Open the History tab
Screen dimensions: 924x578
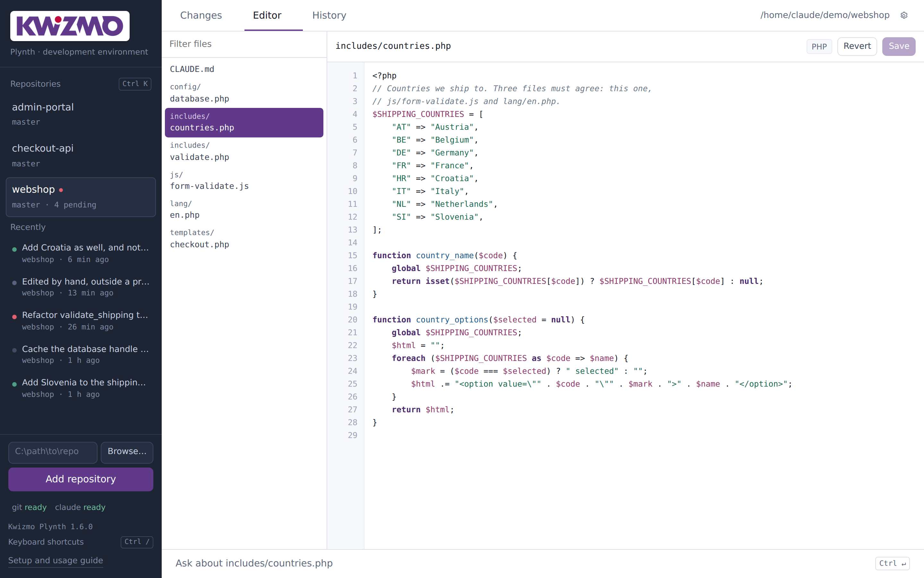point(329,15)
